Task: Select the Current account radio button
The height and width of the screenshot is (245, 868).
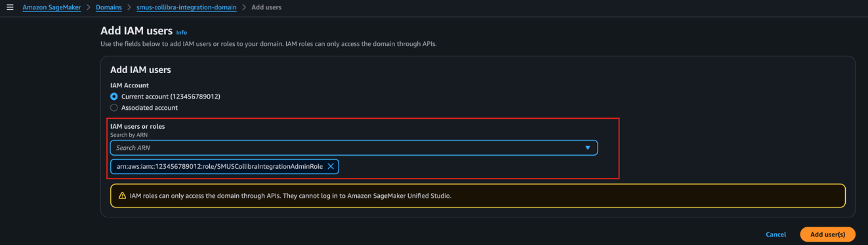Action: point(114,97)
